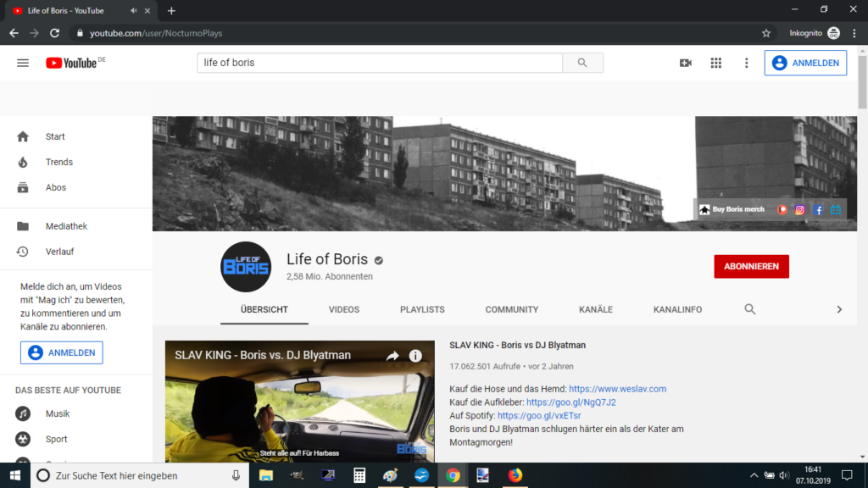Open File Explorer from the taskbar

[265, 475]
